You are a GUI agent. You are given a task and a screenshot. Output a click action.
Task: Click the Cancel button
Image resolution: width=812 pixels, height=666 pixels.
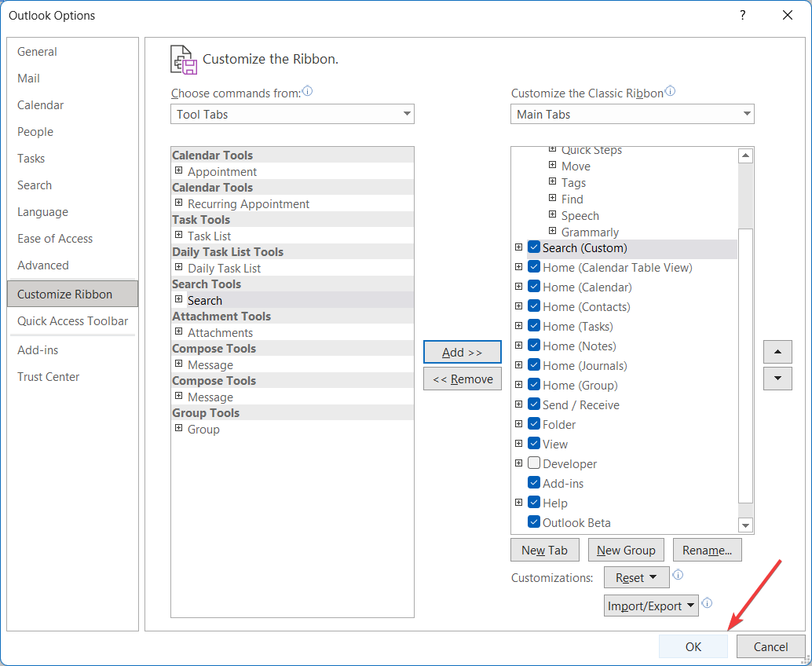point(770,646)
